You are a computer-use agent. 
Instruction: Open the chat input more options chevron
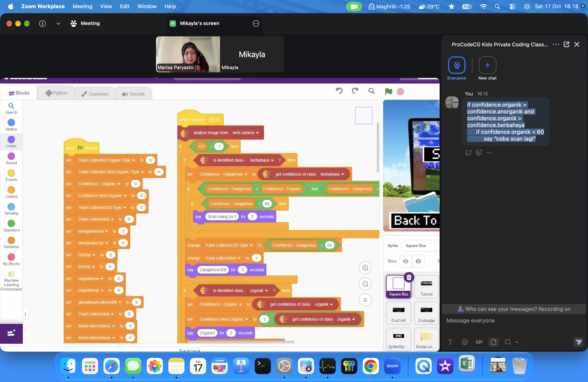[517, 342]
